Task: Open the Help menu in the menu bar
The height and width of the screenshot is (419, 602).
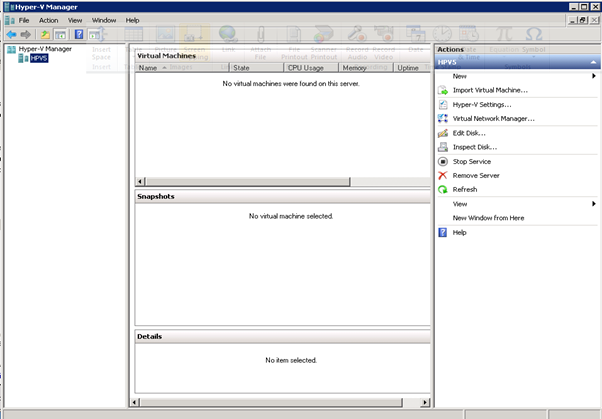Action: [132, 20]
